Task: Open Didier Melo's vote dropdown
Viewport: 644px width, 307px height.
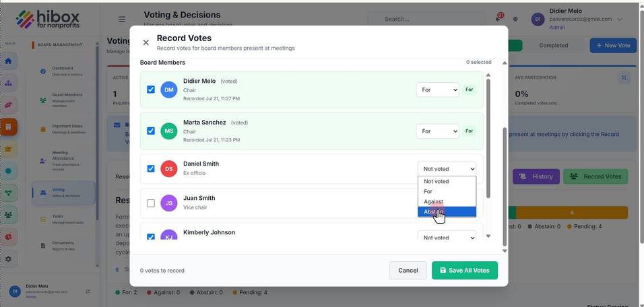Action: 437,90
